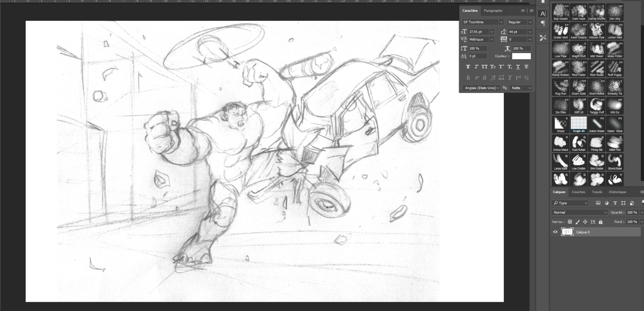The width and height of the screenshot is (644, 311).
Task: Select the Calque 0 layer thumbnail
Action: point(567,232)
